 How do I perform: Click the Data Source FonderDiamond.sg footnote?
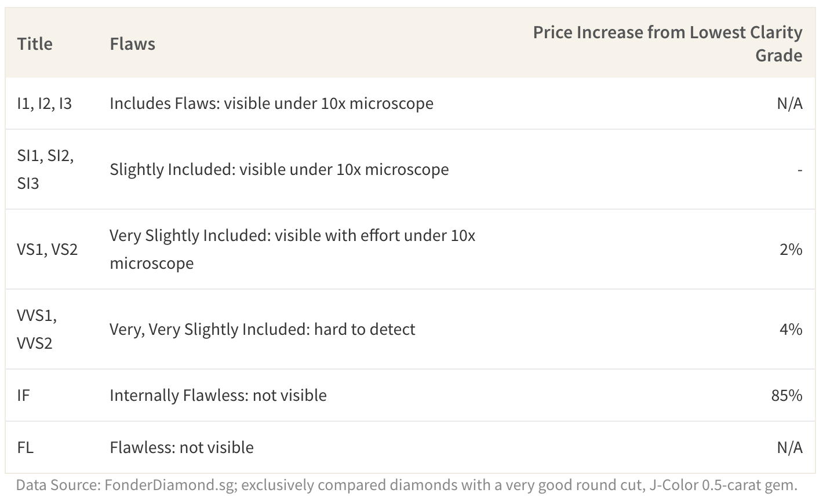point(407,485)
